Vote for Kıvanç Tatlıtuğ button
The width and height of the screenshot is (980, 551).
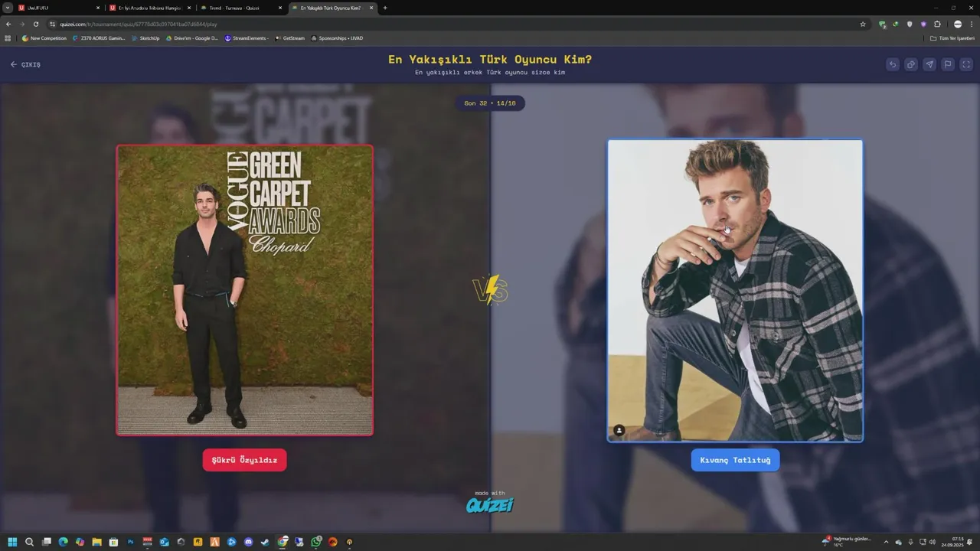(735, 460)
